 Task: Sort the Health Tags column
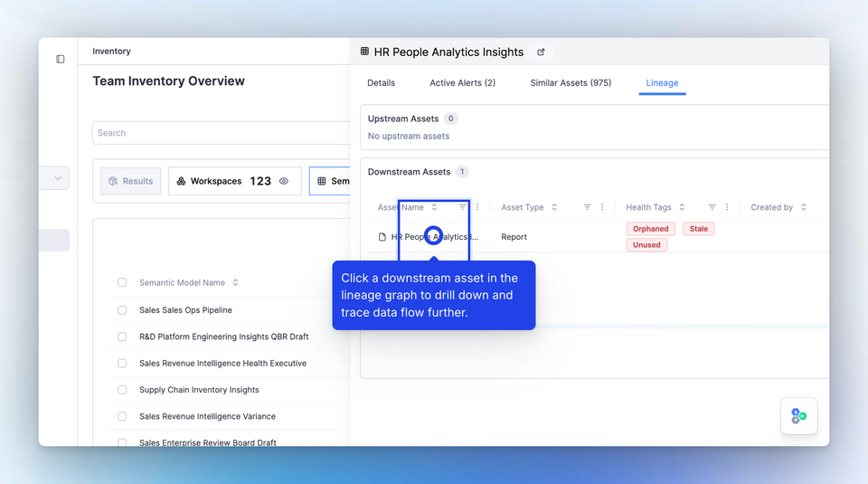coord(682,207)
